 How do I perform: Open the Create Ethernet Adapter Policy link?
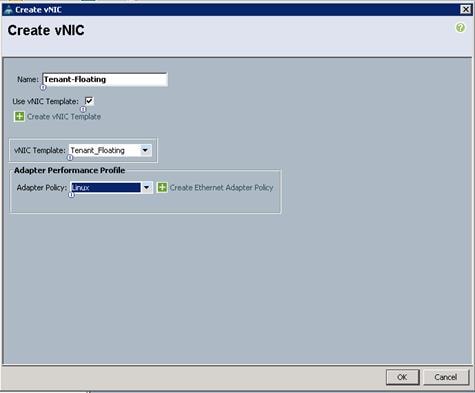tap(221, 188)
